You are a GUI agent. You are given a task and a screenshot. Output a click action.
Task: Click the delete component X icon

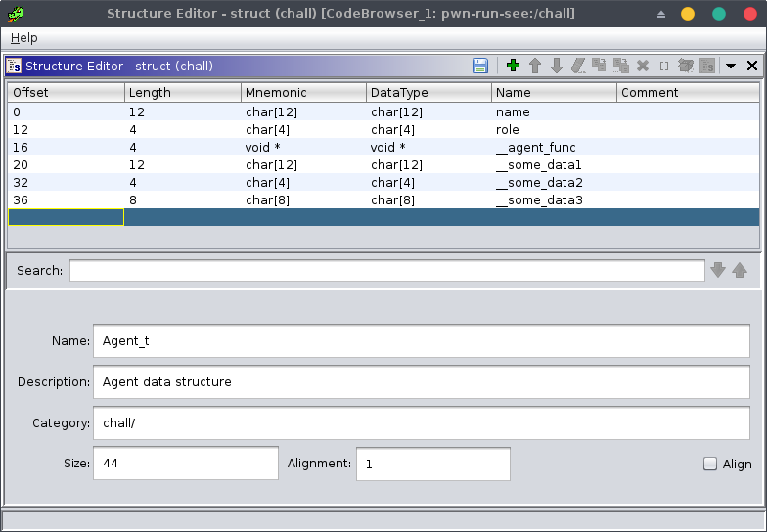click(x=643, y=66)
